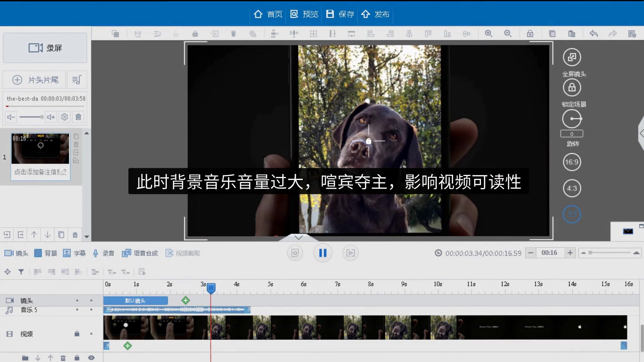Toggle visibility with the bottom eye icon
Image resolution: width=644 pixels, height=362 pixels.
[91, 358]
